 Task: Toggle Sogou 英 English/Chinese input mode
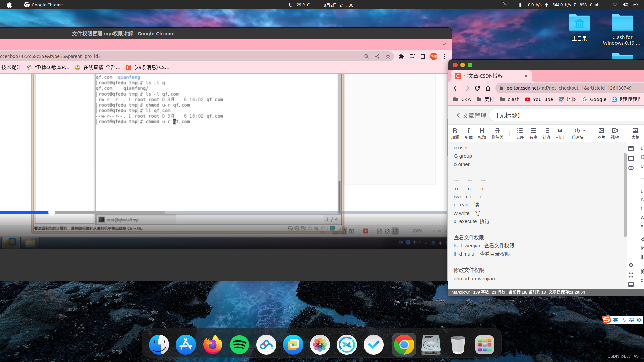(x=615, y=320)
